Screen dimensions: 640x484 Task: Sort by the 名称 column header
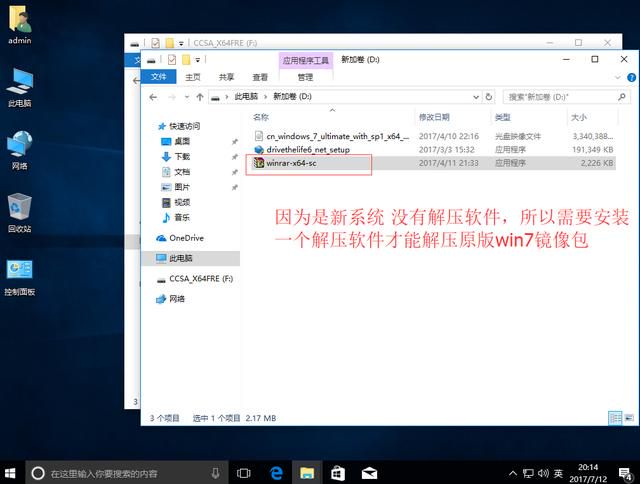331,117
